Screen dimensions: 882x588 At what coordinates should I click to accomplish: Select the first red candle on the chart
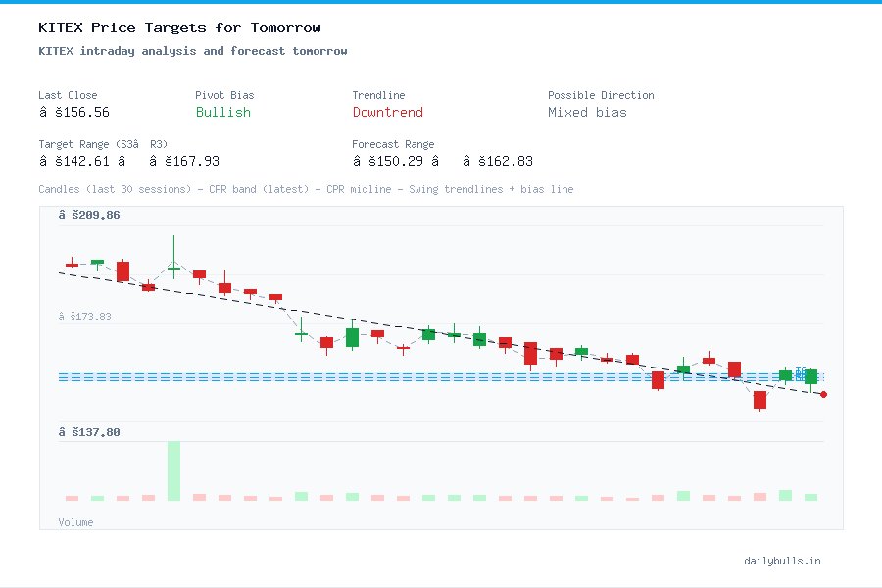tap(72, 263)
